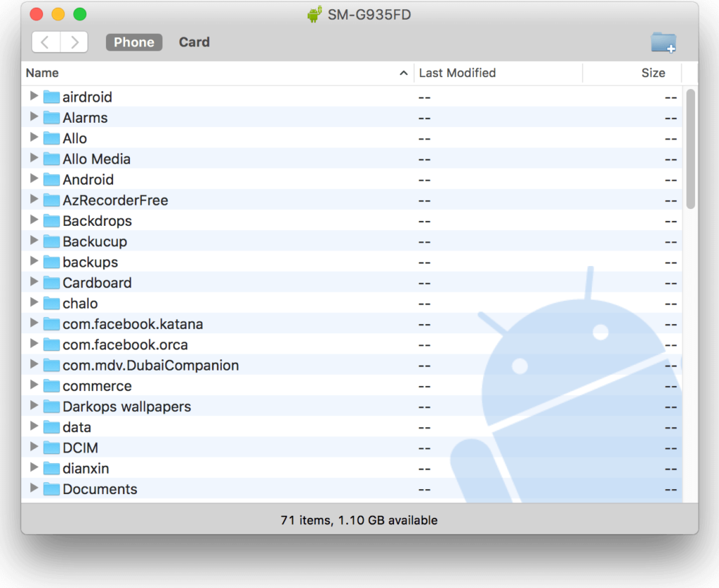Click the "Allo" folder name
The height and width of the screenshot is (588, 719).
pos(74,138)
